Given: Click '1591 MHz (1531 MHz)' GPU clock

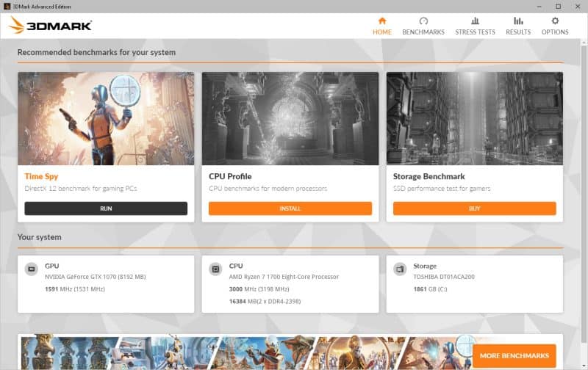Looking at the screenshot, I should click(x=75, y=289).
